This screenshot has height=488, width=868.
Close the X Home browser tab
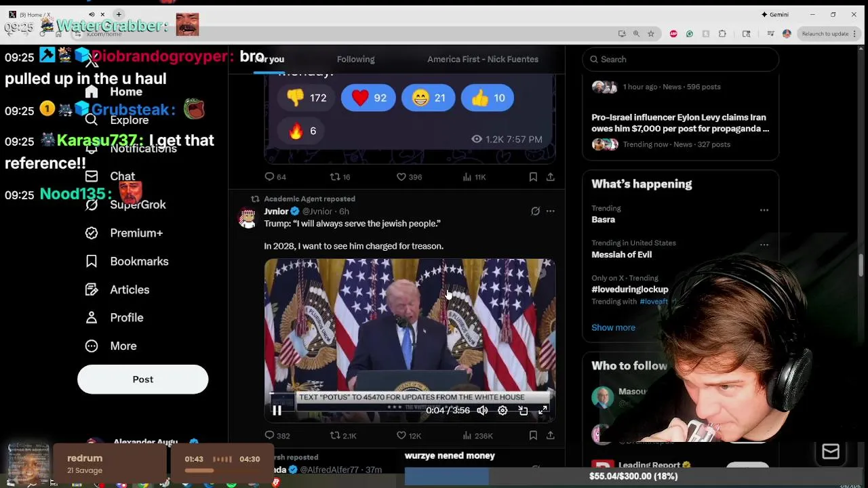(x=103, y=14)
